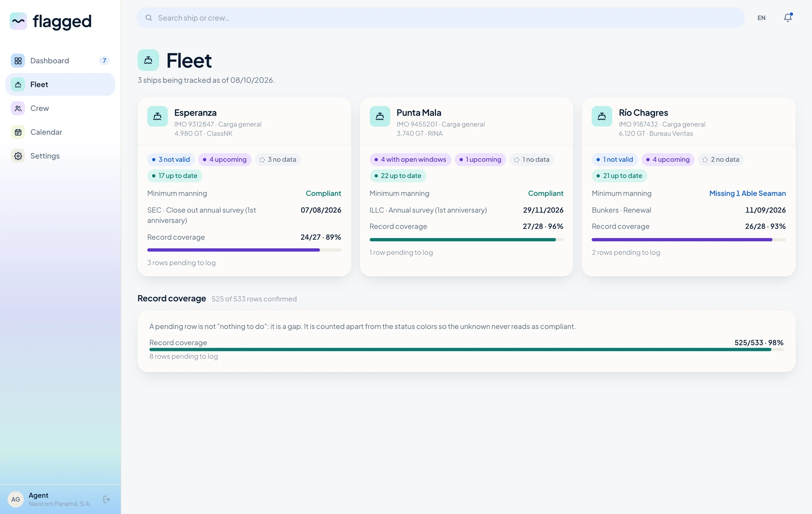Click the flagged wave logo icon
This screenshot has height=514, width=812.
point(18,21)
